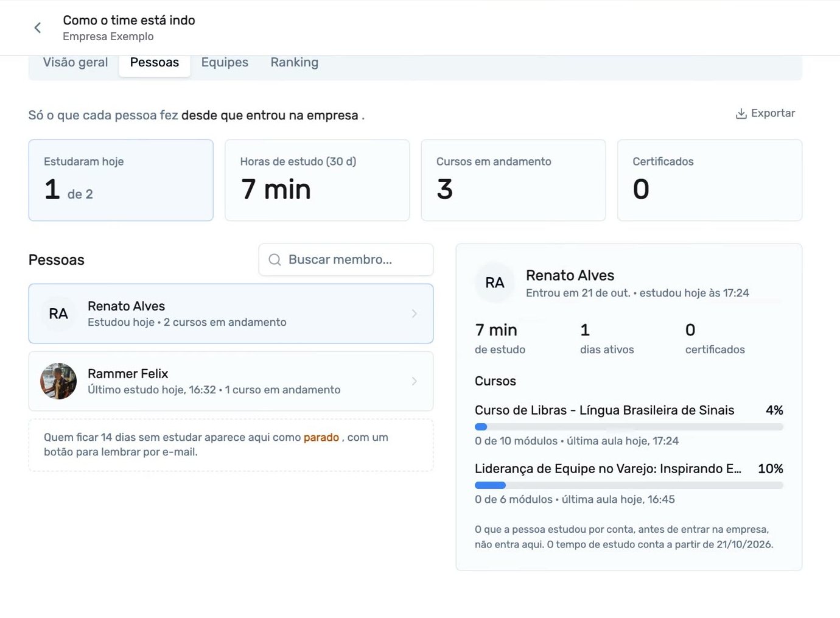
Task: Click the Exportar button
Action: (x=765, y=113)
